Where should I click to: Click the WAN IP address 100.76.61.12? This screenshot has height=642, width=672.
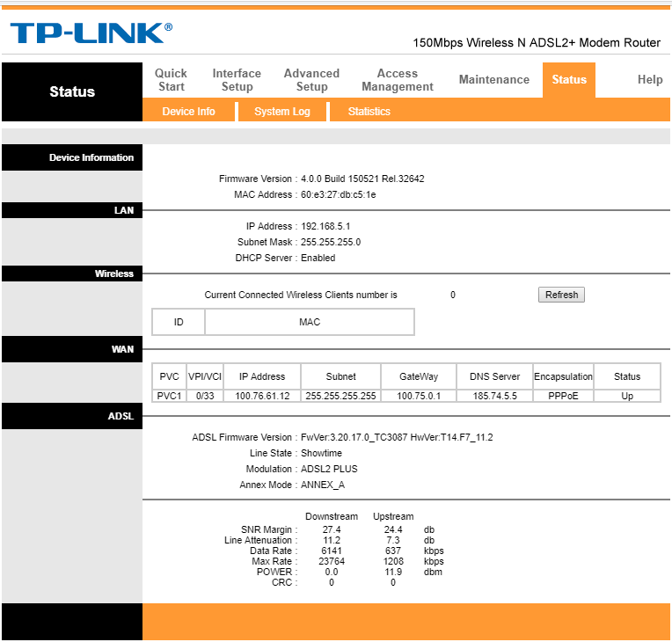262,396
